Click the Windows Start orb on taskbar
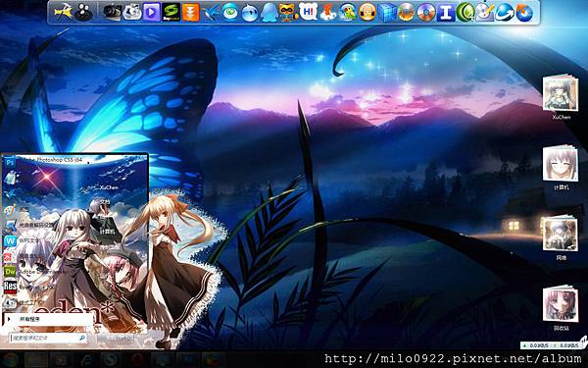 pyautogui.click(x=10, y=360)
